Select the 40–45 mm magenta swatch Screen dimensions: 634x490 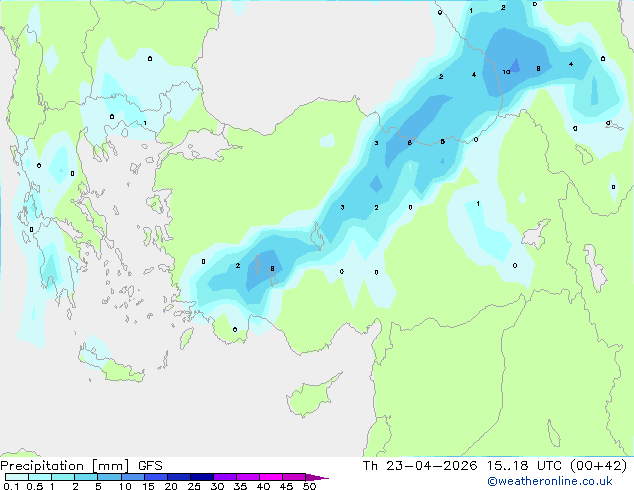pos(271,477)
